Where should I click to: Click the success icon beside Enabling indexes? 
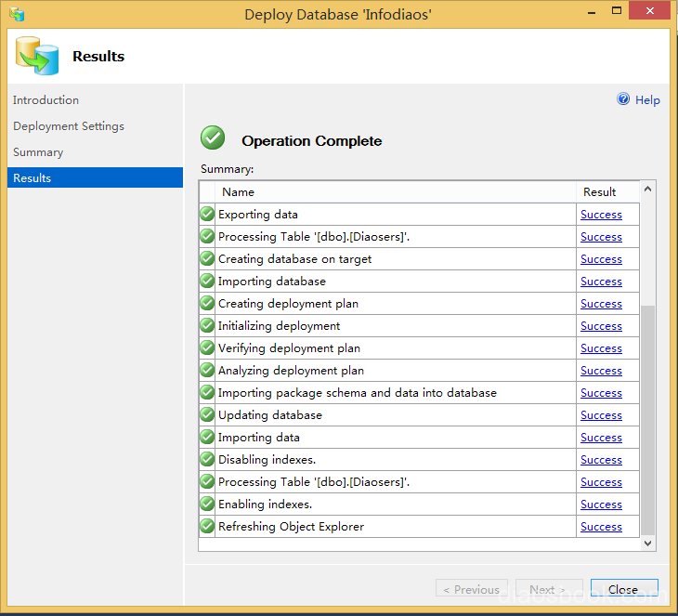coord(207,505)
